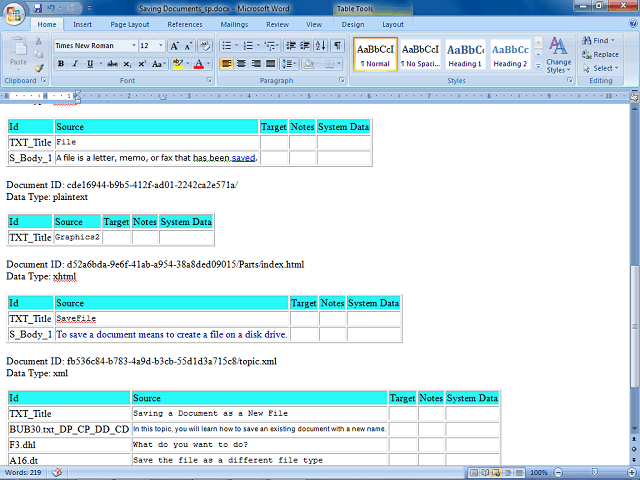Toggle subscript formatting
The width and height of the screenshot is (640, 480).
(127, 64)
